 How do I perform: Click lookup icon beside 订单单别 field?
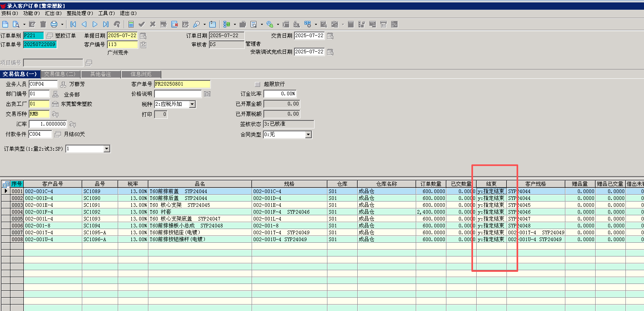click(x=50, y=36)
